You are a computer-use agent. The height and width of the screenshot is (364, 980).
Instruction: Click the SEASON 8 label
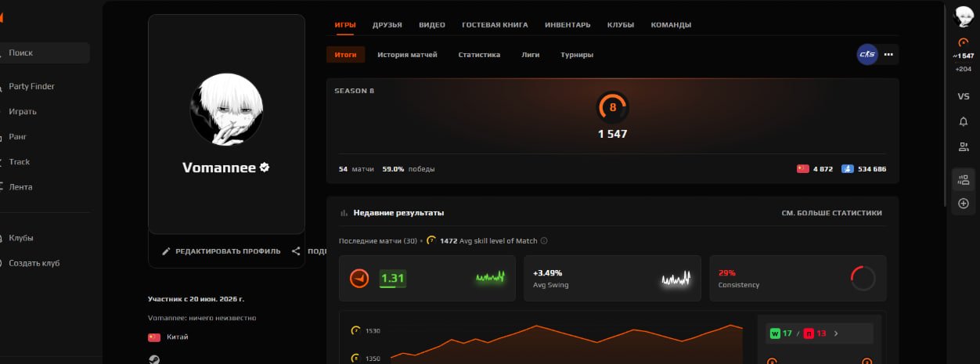coord(355,91)
